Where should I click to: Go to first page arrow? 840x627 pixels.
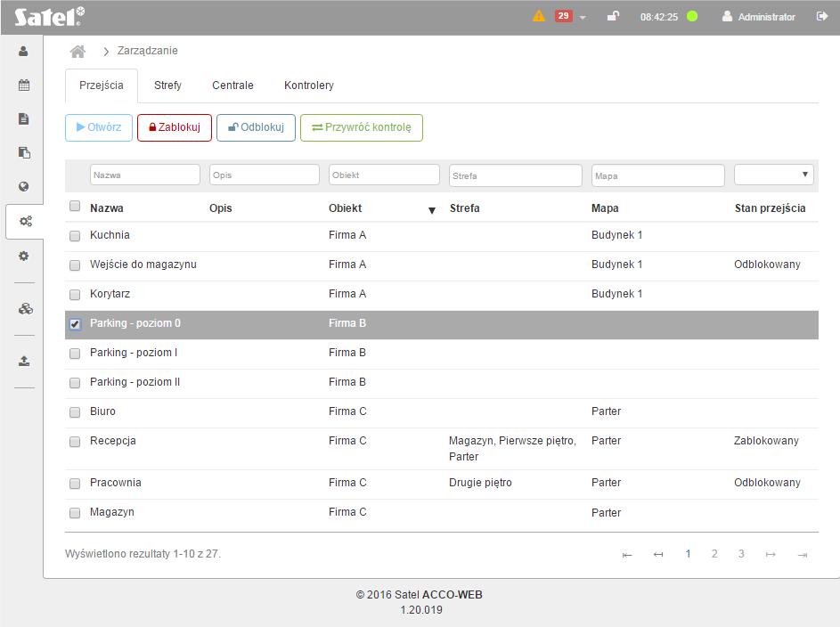[x=627, y=555]
